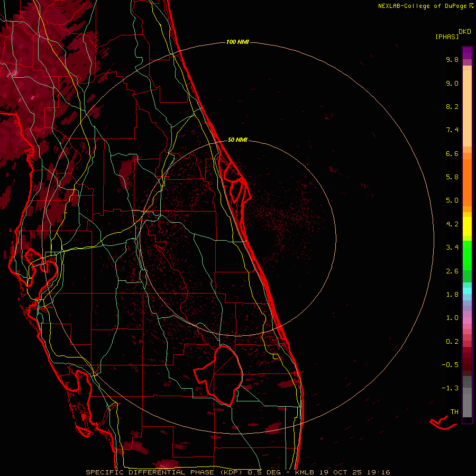Image resolution: width=476 pixels, height=476 pixels.
Task: Click the KMLB radar site identifier
Action: (305, 472)
